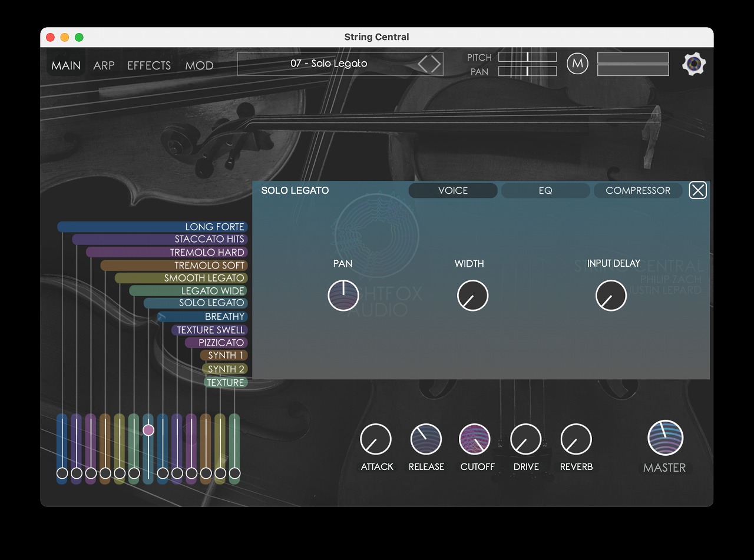The width and height of the screenshot is (754, 560).
Task: Open the EFFECTS page
Action: coord(149,65)
